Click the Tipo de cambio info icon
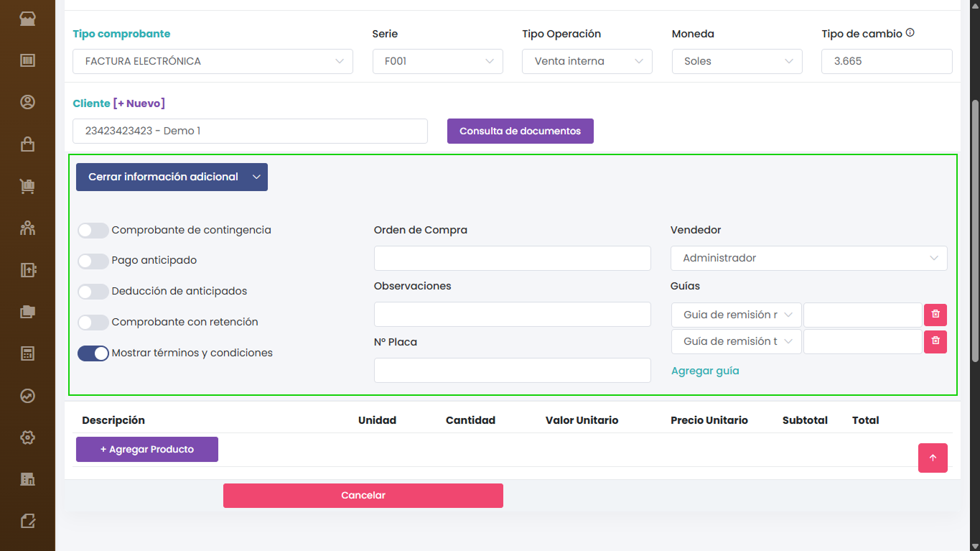Screen dimensions: 980x551 (910, 33)
